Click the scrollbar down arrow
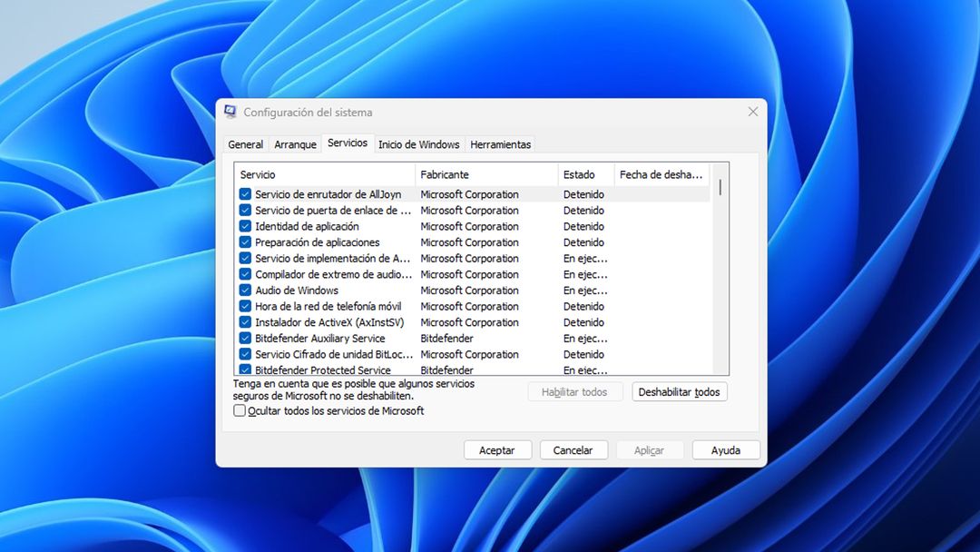 (x=721, y=370)
